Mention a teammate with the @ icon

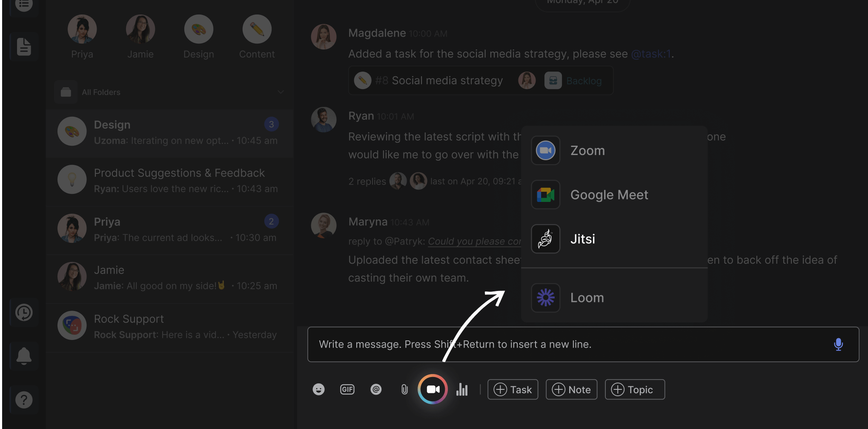point(376,389)
